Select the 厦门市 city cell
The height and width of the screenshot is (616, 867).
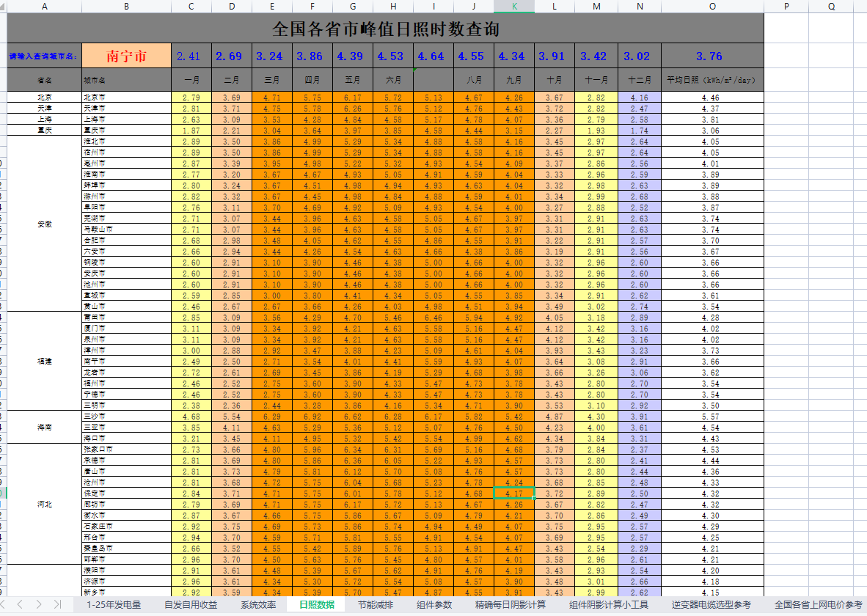pyautogui.click(x=127, y=329)
